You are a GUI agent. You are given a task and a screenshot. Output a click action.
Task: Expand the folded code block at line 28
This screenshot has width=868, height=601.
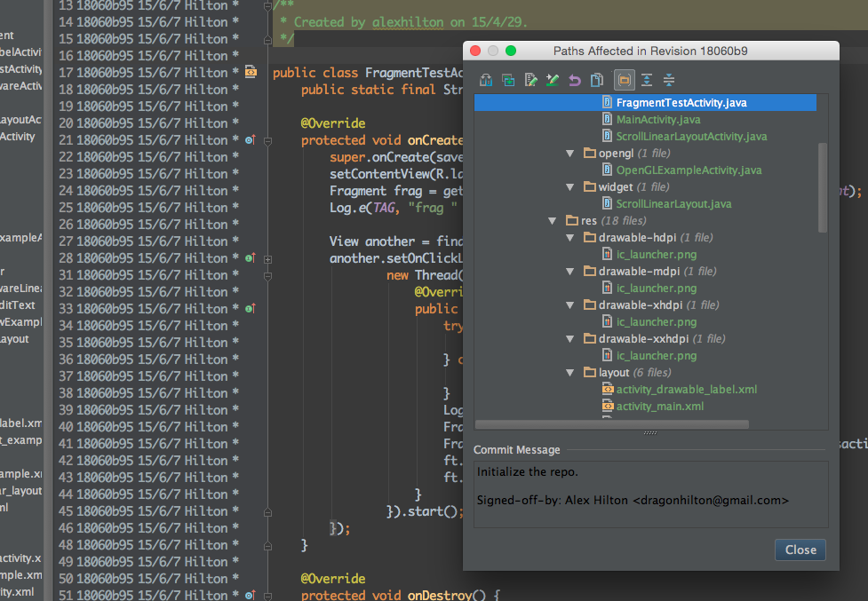[x=267, y=258]
